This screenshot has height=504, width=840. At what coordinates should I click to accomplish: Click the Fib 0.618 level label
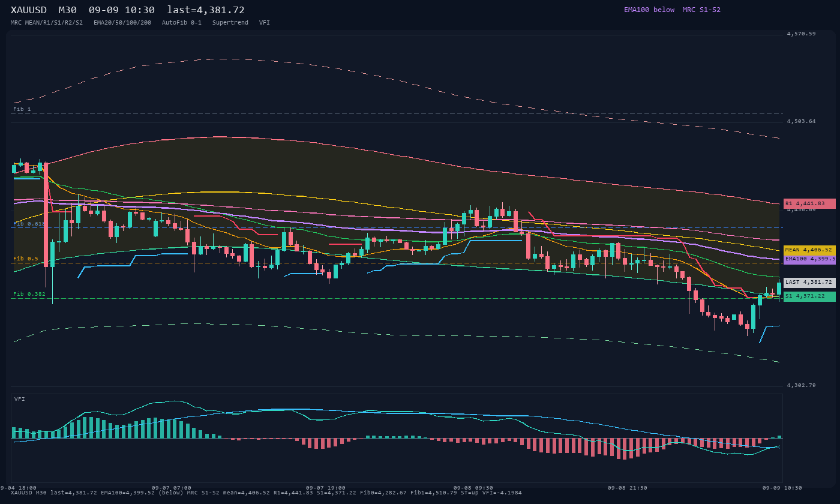[29, 224]
